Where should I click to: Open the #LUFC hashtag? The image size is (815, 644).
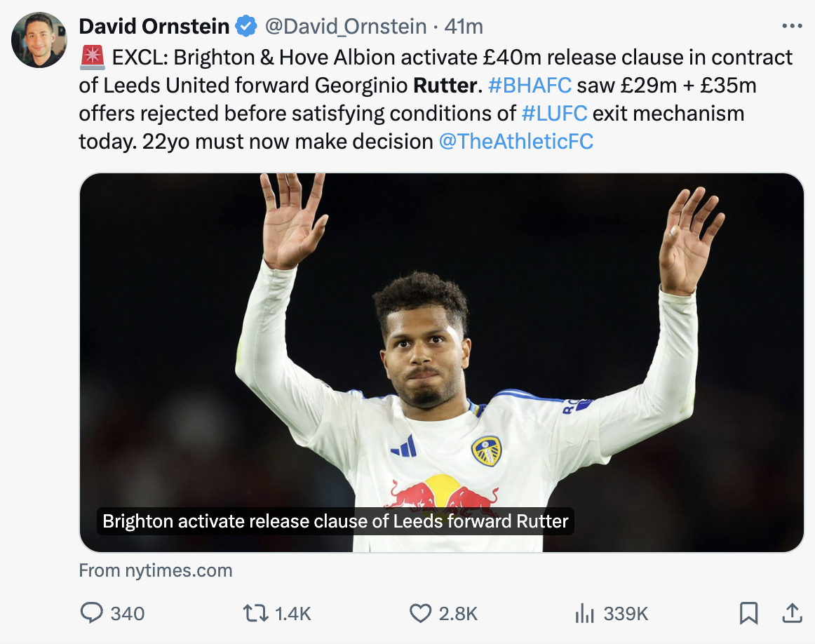555,113
